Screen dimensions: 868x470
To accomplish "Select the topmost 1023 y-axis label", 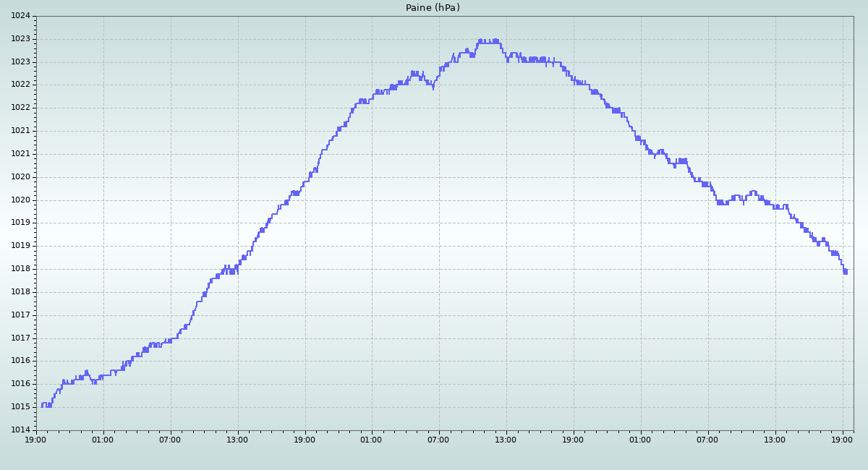I will point(21,39).
